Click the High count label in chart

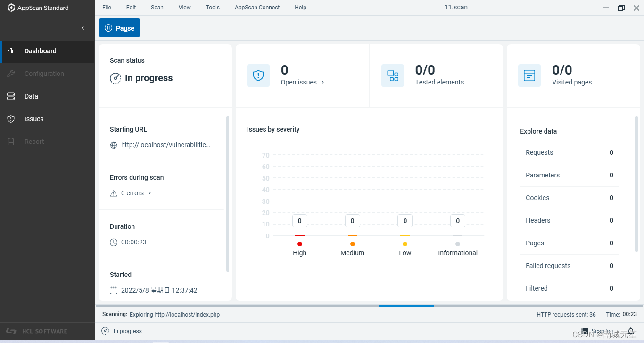pyautogui.click(x=300, y=221)
